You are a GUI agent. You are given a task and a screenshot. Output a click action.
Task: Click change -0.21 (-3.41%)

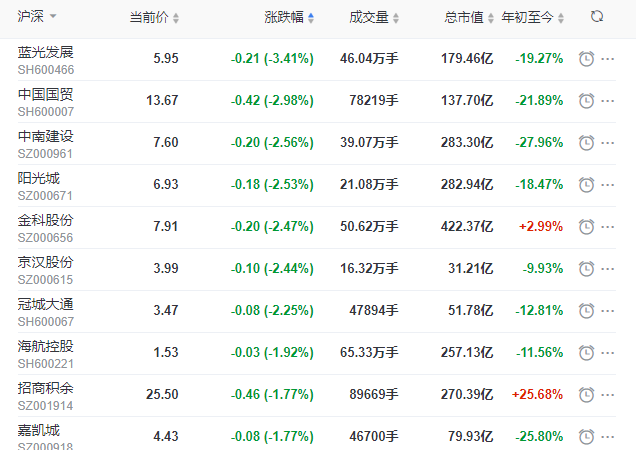pos(272,58)
